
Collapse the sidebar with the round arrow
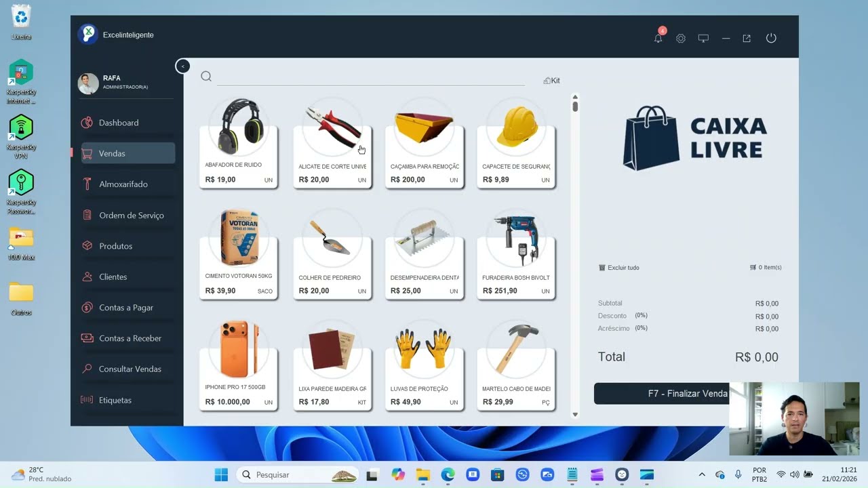click(x=182, y=66)
